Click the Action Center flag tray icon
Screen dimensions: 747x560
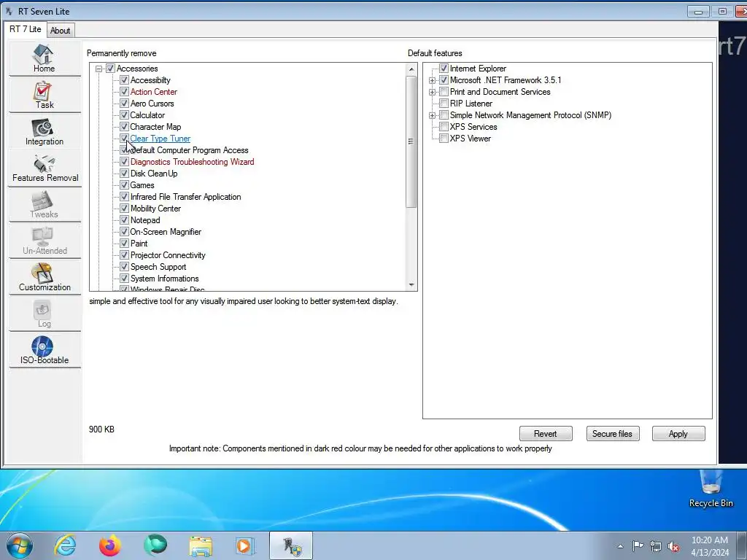tap(638, 546)
